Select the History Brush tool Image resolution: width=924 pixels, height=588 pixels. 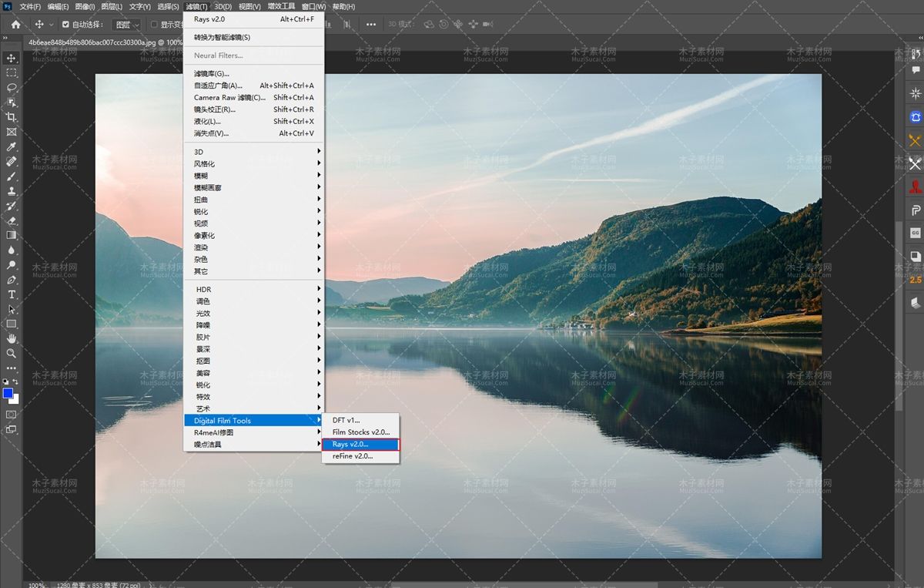pos(12,206)
